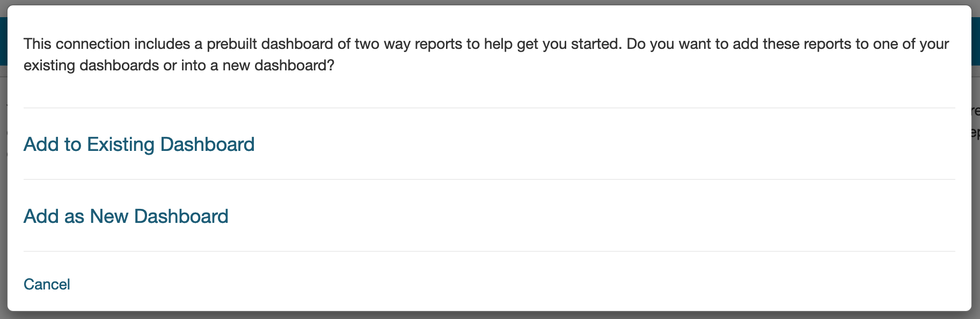
Task: Click gray overlay above the dialog
Action: pyautogui.click(x=490, y=2)
